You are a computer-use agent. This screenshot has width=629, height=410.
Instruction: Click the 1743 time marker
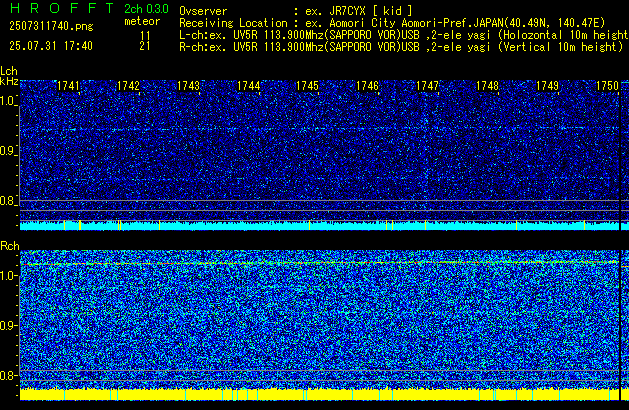tap(188, 86)
